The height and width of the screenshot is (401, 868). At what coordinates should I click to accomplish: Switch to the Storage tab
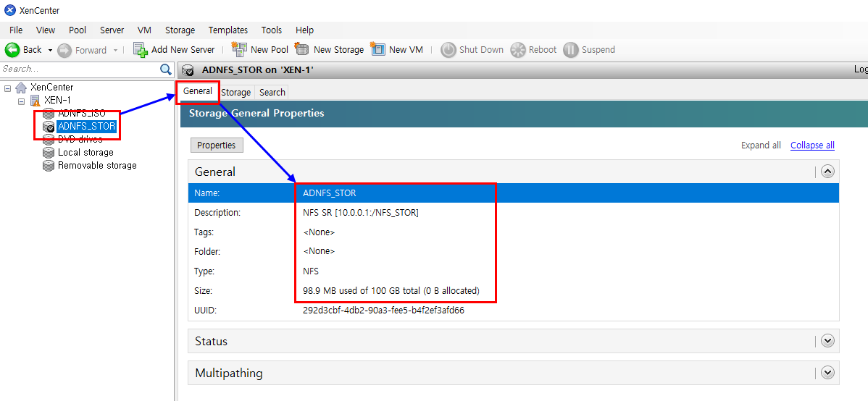235,93
